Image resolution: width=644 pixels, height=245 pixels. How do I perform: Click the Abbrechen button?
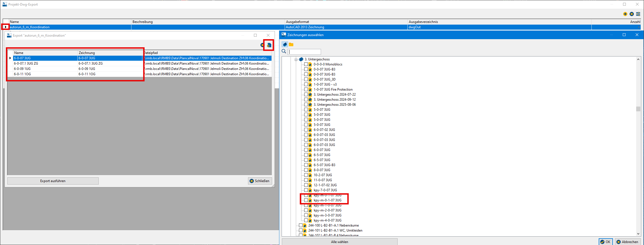point(628,242)
